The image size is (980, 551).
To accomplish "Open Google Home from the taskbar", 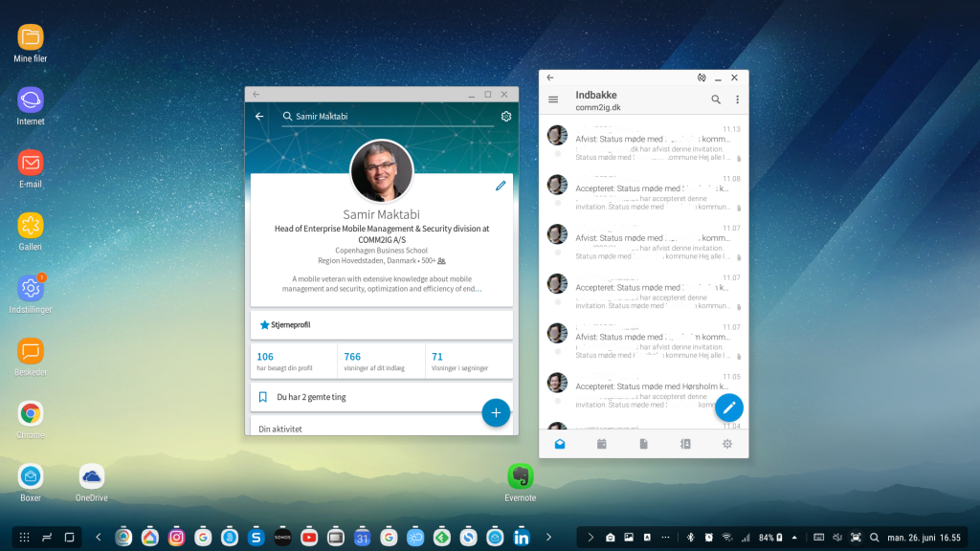I will [150, 538].
